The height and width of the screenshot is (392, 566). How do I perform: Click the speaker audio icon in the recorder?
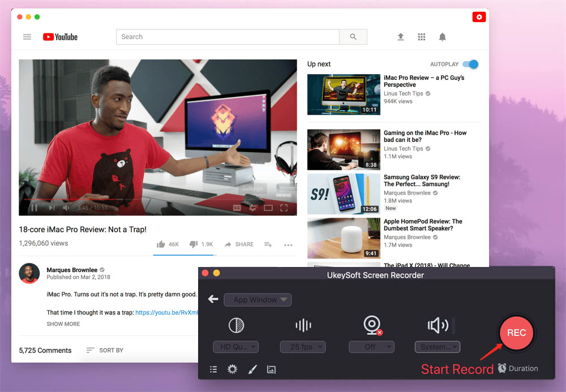438,325
